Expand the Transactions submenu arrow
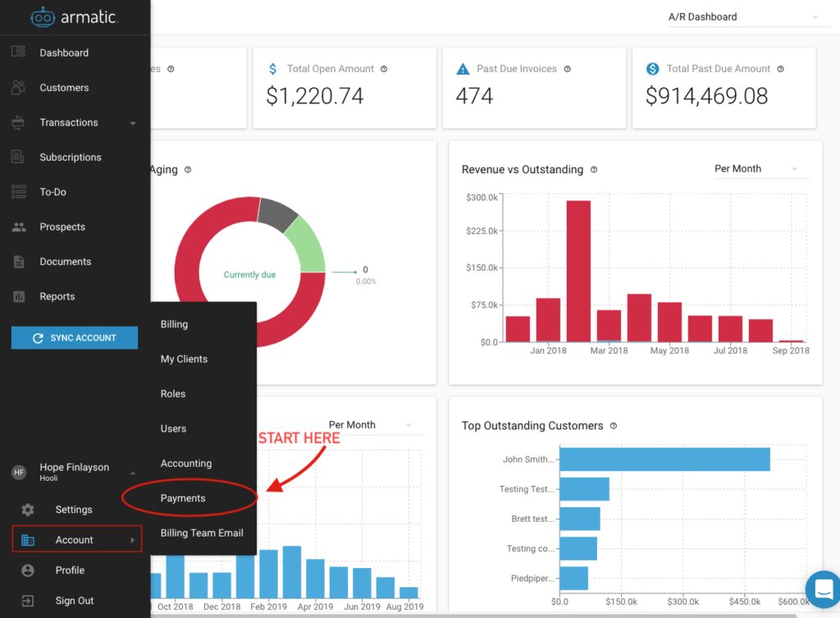Viewport: 840px width, 618px height. coord(132,123)
